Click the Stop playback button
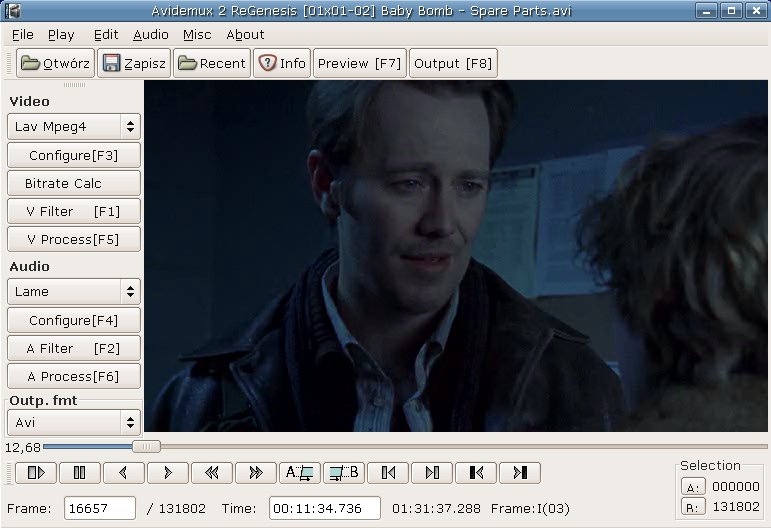Viewport: 771px width, 528px height. click(x=80, y=473)
